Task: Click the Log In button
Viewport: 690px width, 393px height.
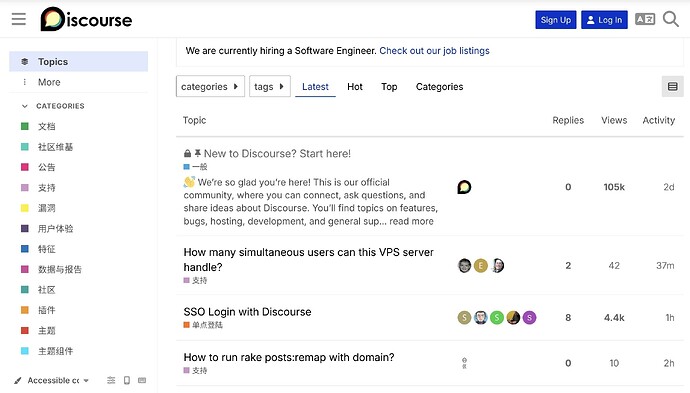Action: coord(604,20)
